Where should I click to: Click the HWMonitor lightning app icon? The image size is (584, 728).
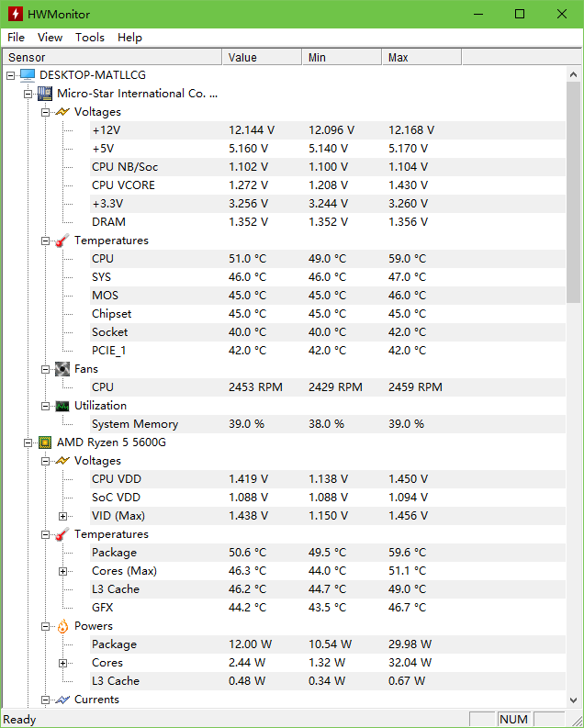coord(14,14)
